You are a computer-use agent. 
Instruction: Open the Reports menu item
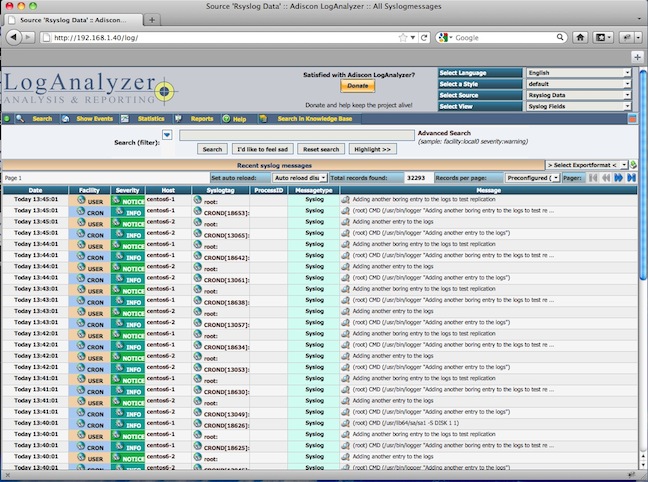point(202,119)
